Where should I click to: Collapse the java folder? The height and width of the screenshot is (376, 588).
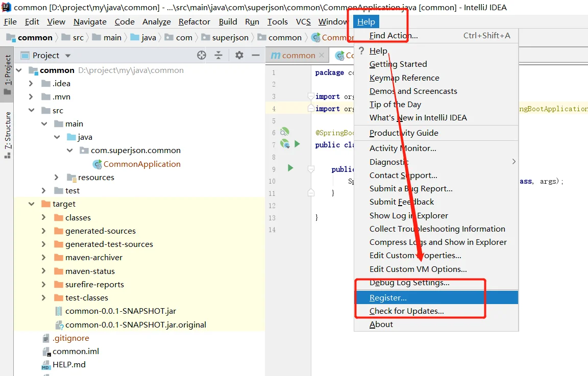pyautogui.click(x=57, y=137)
